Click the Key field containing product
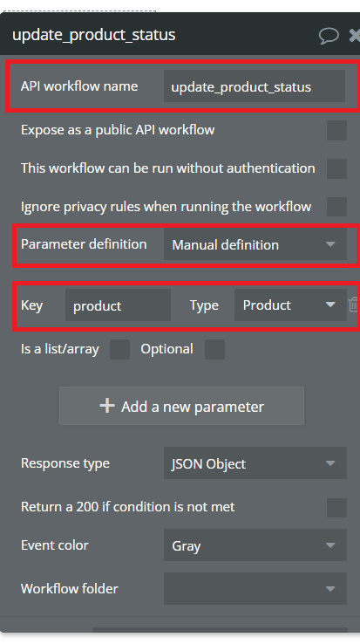This screenshot has width=360, height=644. pos(118,305)
